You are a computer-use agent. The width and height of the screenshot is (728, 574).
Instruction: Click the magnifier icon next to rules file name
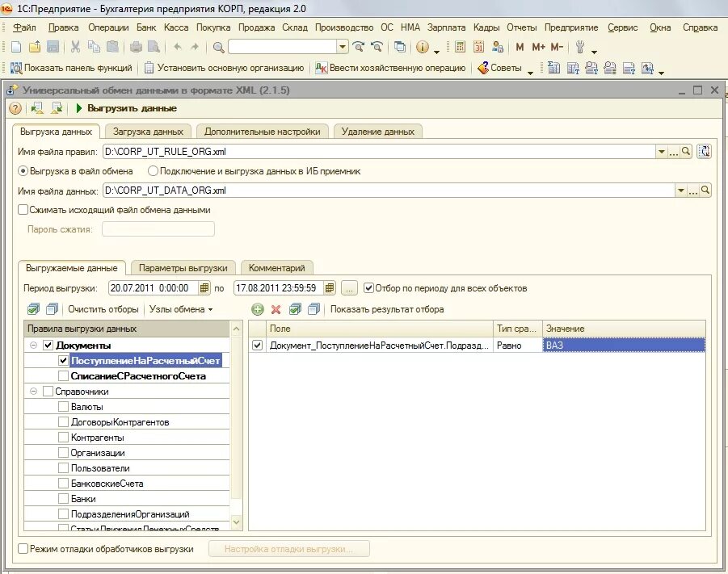tap(686, 151)
